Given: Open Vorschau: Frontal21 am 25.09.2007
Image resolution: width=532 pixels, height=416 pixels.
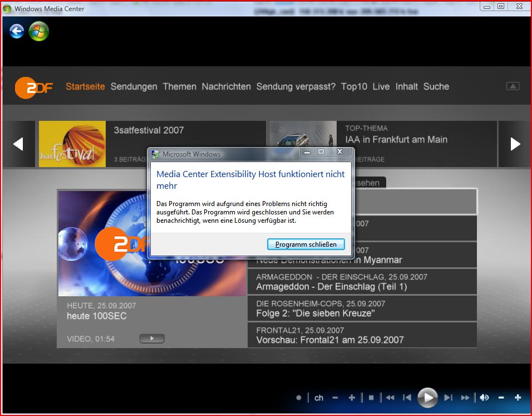Looking at the screenshot, I should pyautogui.click(x=362, y=335).
